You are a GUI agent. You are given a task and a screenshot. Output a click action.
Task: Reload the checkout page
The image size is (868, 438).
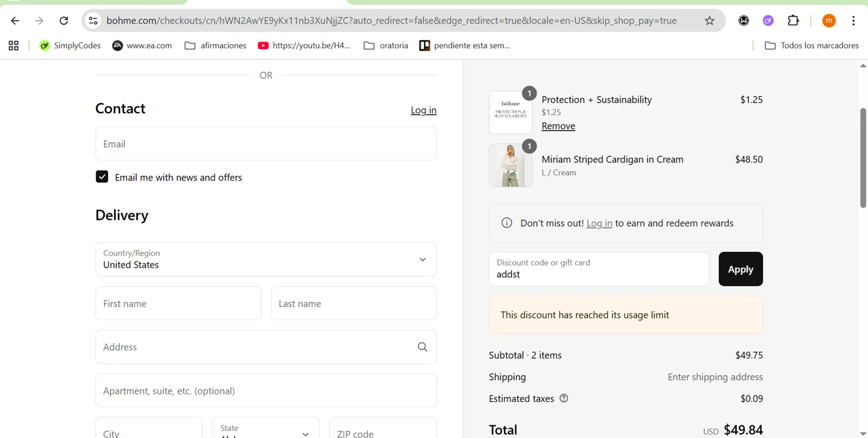64,21
